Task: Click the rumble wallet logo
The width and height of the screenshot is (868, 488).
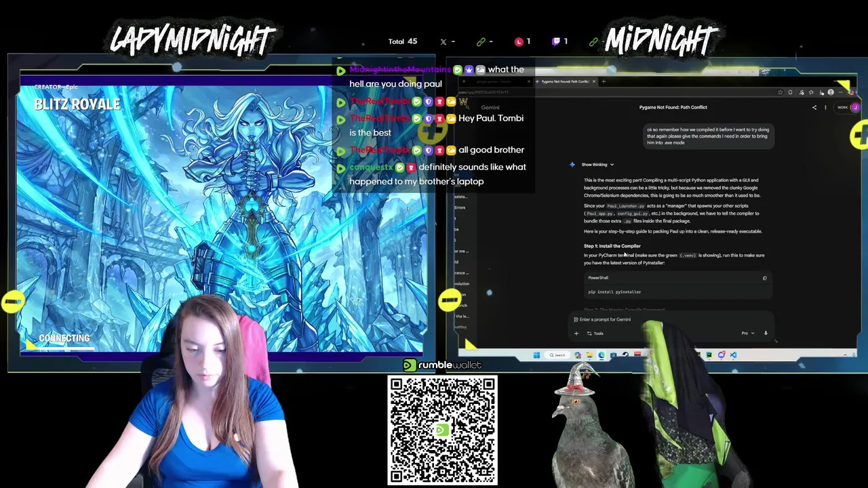Action: [x=442, y=365]
